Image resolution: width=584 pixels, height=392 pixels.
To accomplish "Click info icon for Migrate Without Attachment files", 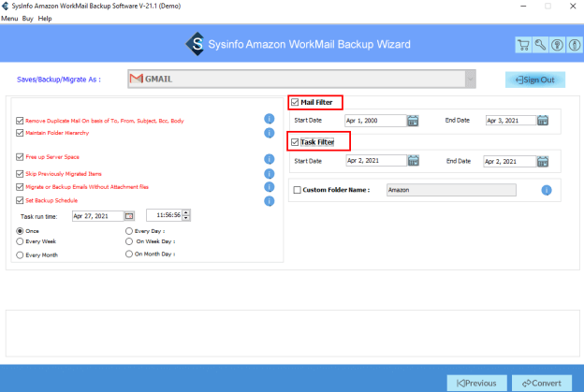I will (x=270, y=187).
